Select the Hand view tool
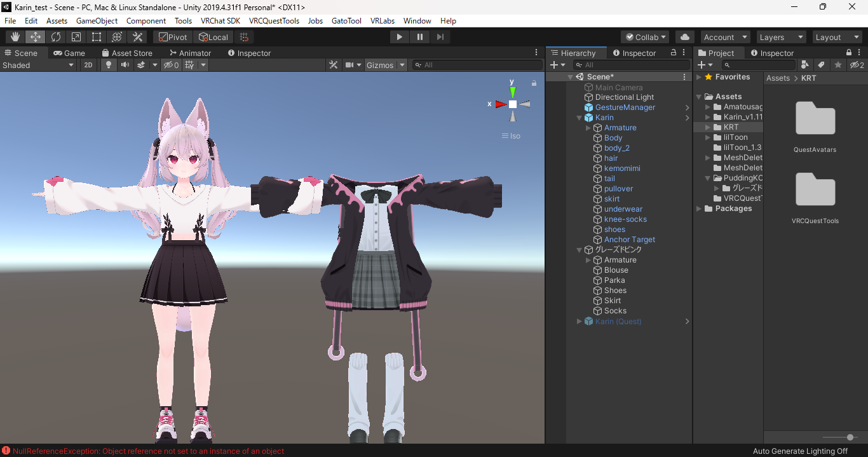868x457 pixels. (x=15, y=36)
